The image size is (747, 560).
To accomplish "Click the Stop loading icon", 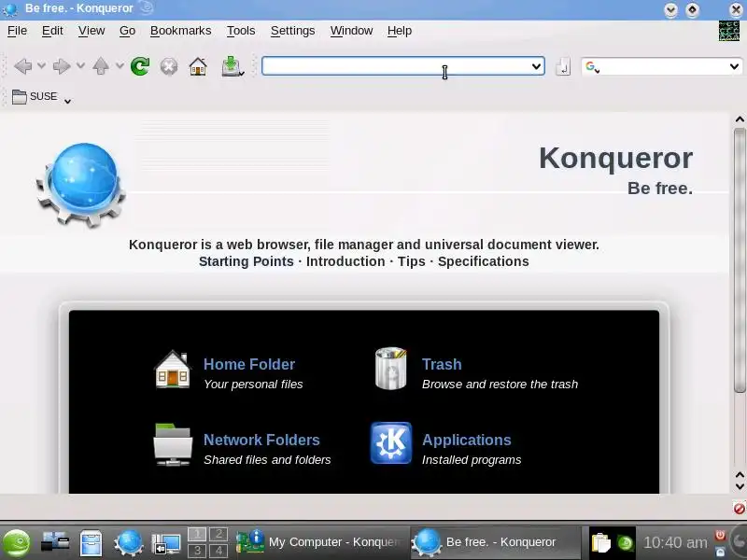I will click(169, 66).
